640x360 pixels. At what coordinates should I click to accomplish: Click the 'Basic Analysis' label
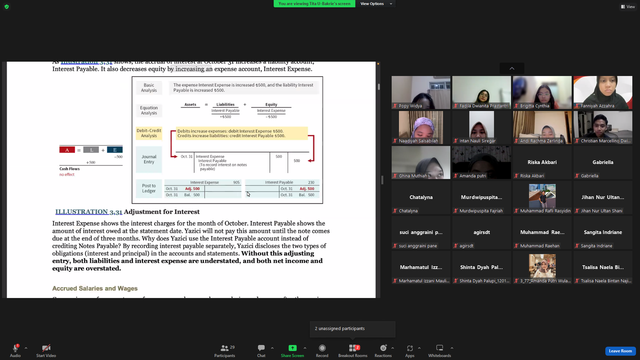(x=149, y=87)
